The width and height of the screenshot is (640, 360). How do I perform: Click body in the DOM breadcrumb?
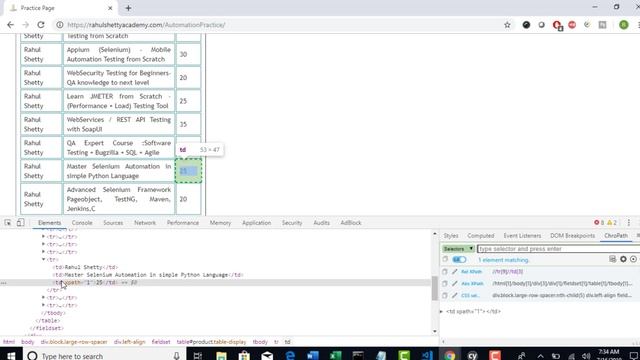pos(28,342)
